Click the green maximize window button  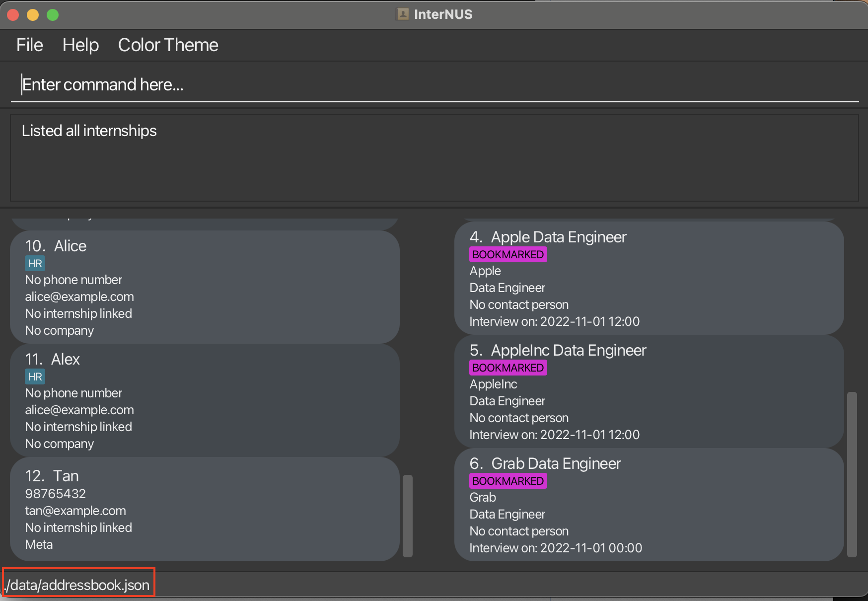tap(53, 15)
